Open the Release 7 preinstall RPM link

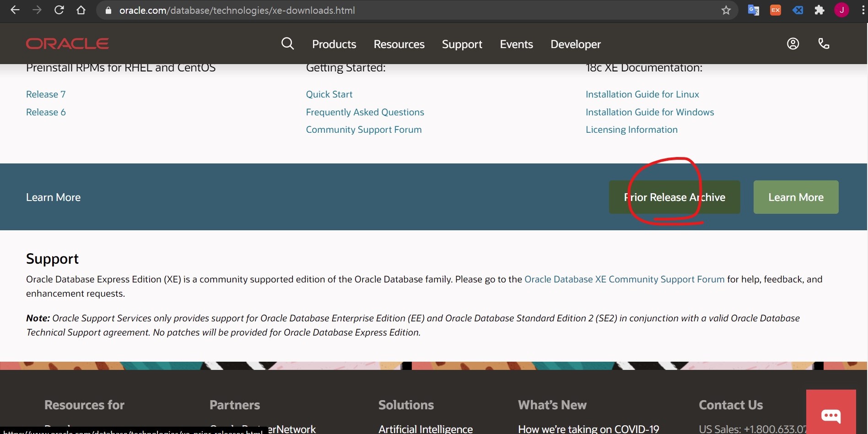tap(46, 94)
